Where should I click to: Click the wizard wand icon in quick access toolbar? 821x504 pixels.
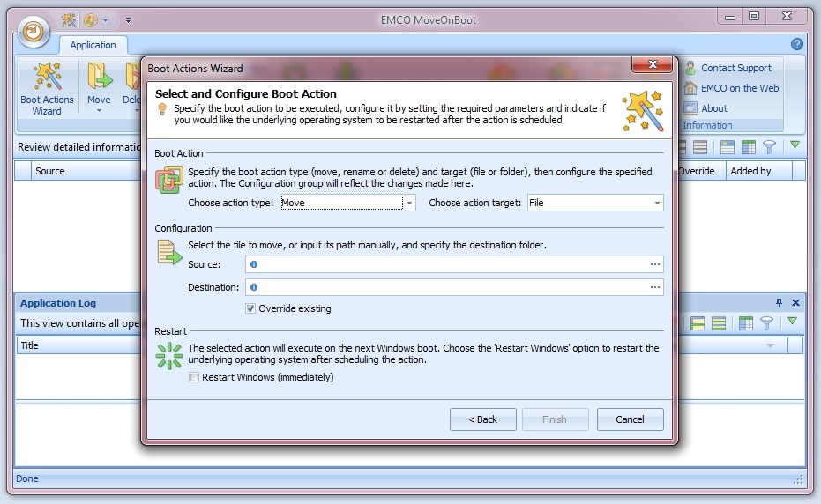[x=69, y=20]
